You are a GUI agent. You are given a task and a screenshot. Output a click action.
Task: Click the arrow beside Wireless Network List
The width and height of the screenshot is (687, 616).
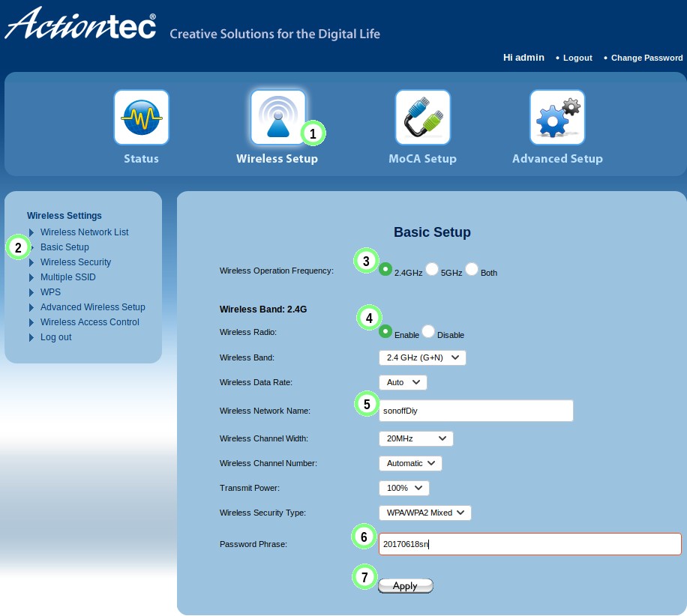[31, 232]
